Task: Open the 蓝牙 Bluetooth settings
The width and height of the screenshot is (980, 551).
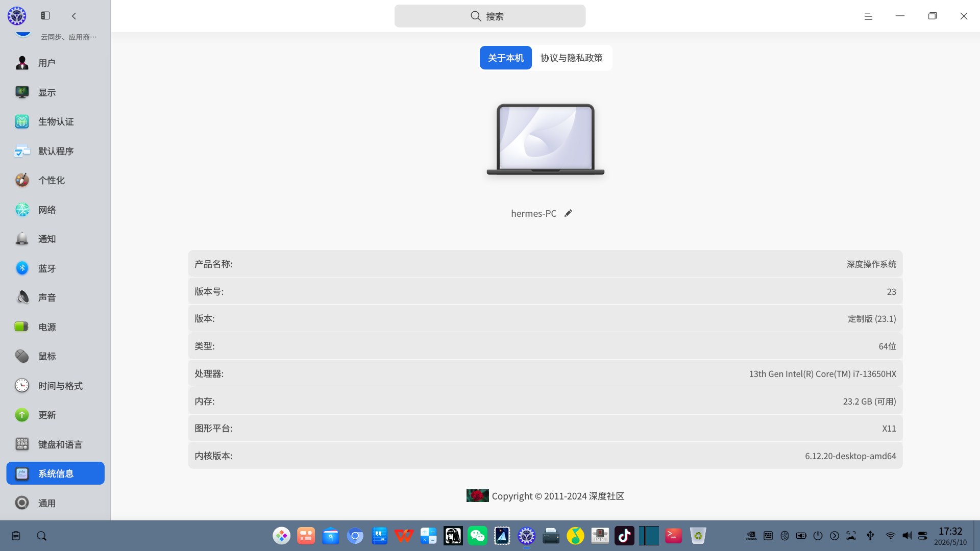Action: click(55, 268)
